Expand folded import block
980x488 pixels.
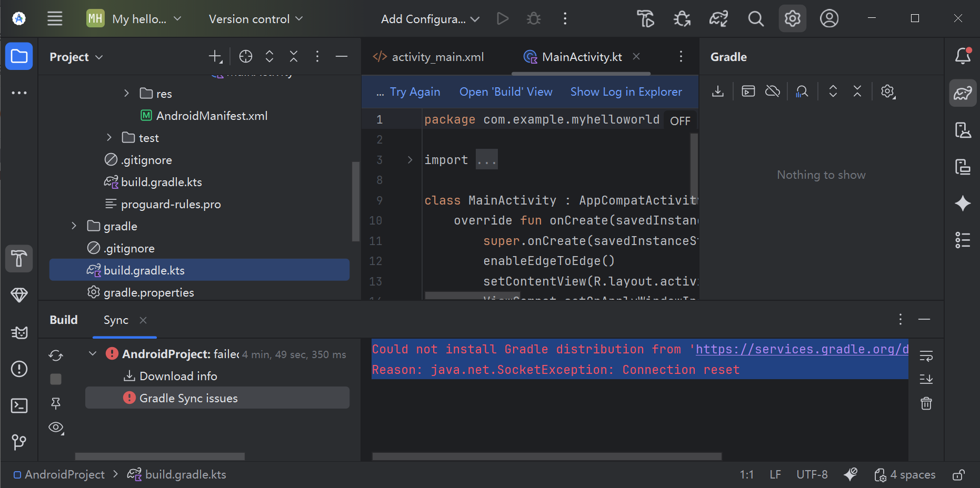coord(410,160)
